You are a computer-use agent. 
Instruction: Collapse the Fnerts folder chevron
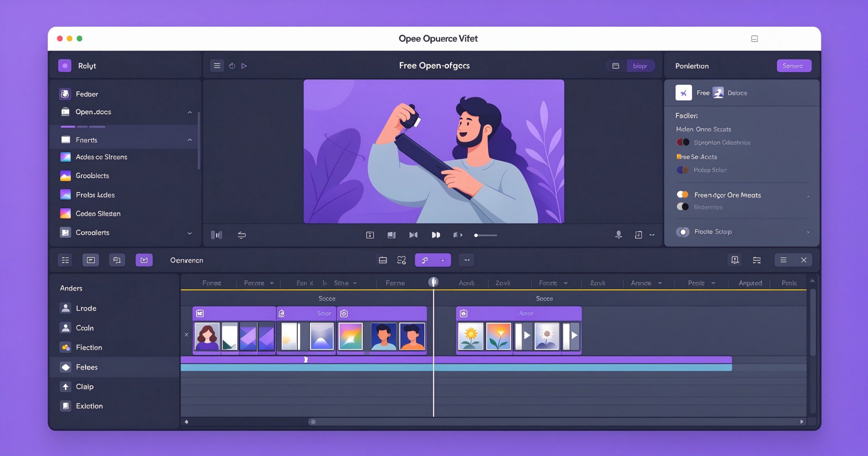click(x=190, y=140)
